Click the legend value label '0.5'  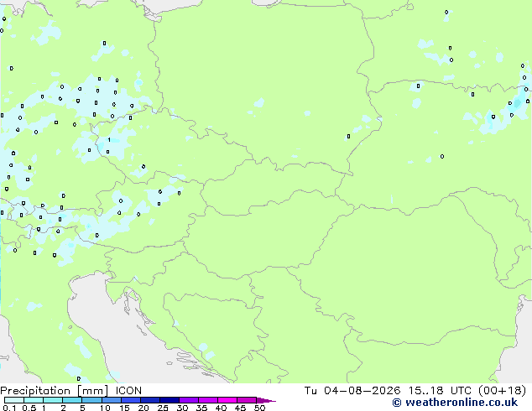pyautogui.click(x=29, y=408)
